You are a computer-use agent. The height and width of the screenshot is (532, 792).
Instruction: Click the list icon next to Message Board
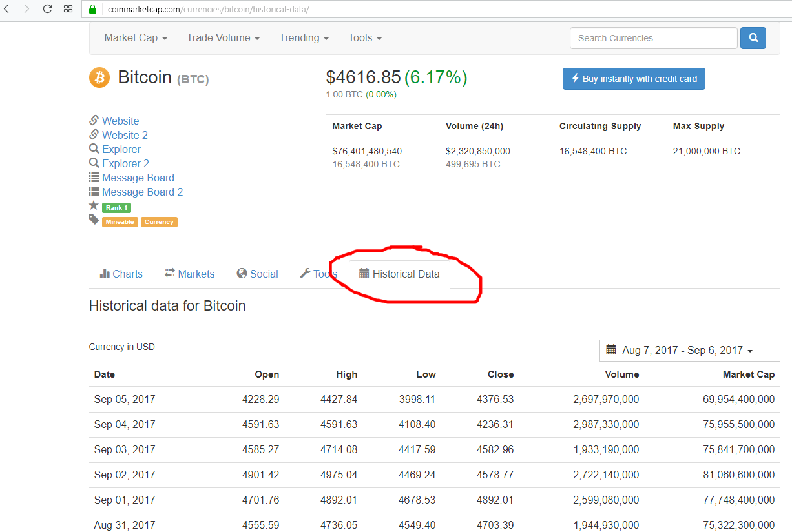pyautogui.click(x=94, y=178)
